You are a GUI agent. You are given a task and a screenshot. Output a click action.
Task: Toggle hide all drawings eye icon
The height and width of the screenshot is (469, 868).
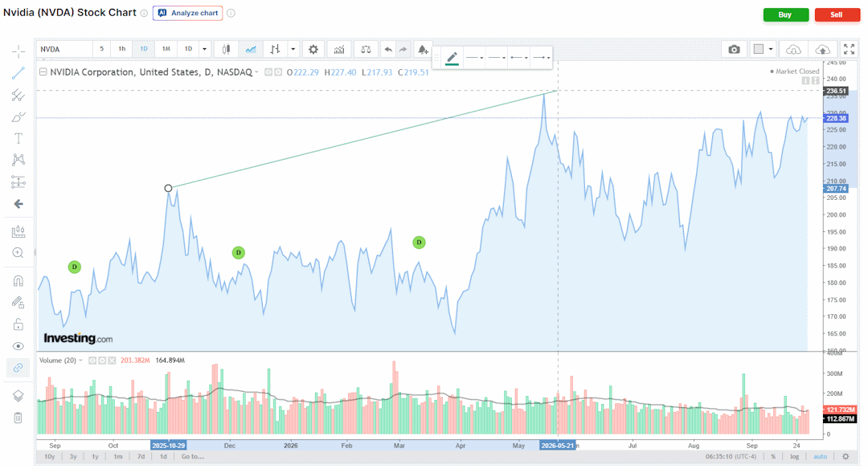click(18, 346)
